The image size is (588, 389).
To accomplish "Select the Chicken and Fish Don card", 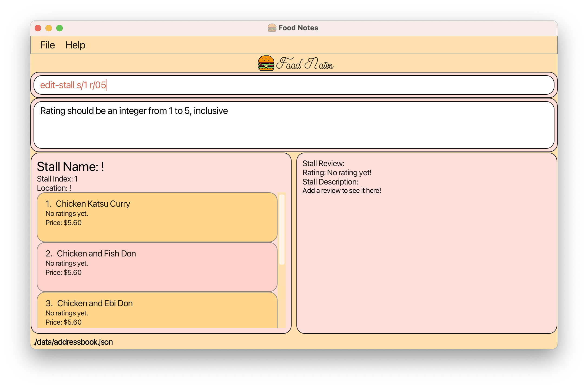I will click(x=157, y=267).
